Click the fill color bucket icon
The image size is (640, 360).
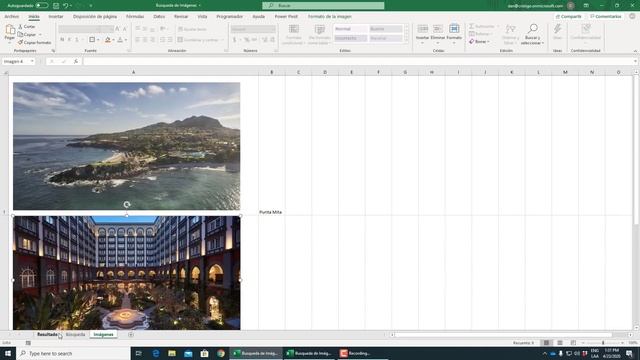(x=108, y=40)
